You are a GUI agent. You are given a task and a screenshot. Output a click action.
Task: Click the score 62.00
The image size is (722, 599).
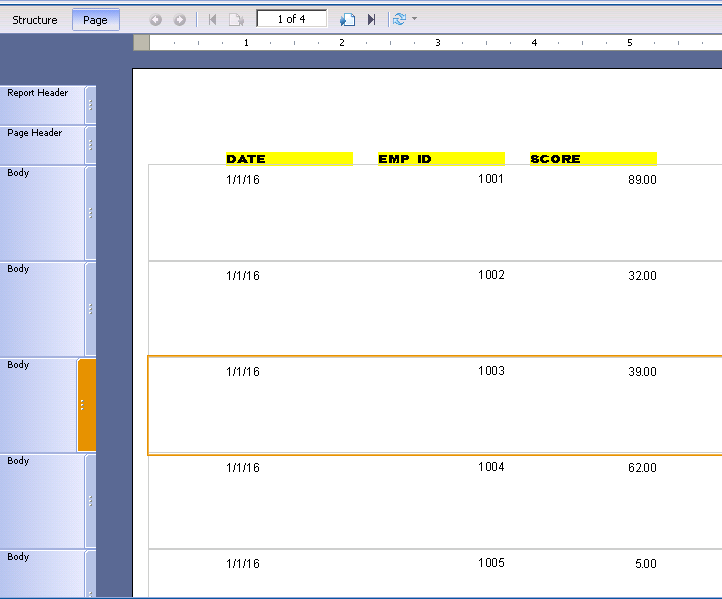[642, 468]
